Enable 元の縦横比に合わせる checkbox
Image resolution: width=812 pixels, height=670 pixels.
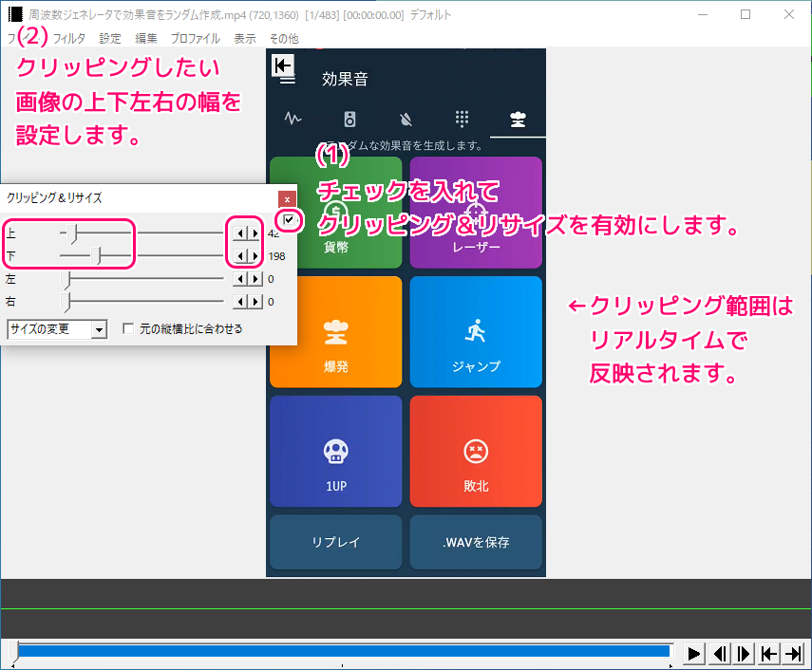coord(128,328)
